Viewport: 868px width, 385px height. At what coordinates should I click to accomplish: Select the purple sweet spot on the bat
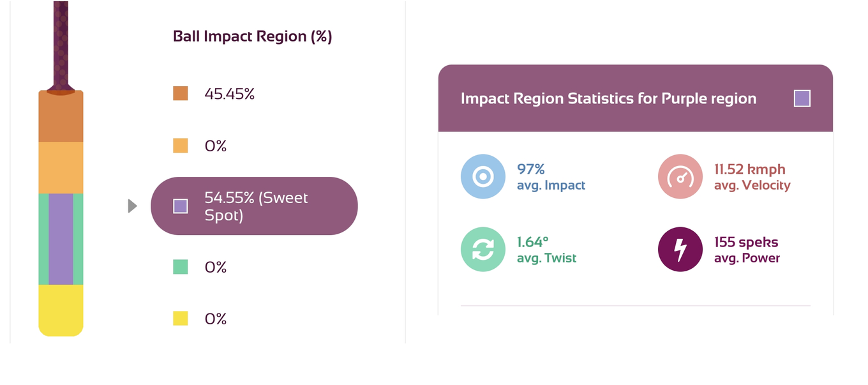(61, 239)
